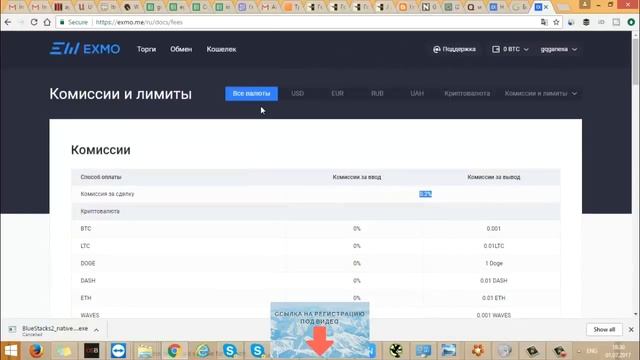Open File Explorer from the taskbar
Screen dimensions: 640x360
click(145, 351)
